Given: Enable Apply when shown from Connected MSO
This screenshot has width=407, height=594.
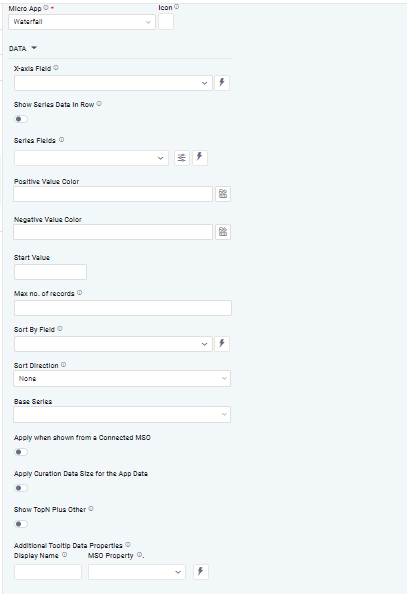Looking at the screenshot, I should pyautogui.click(x=21, y=452).
